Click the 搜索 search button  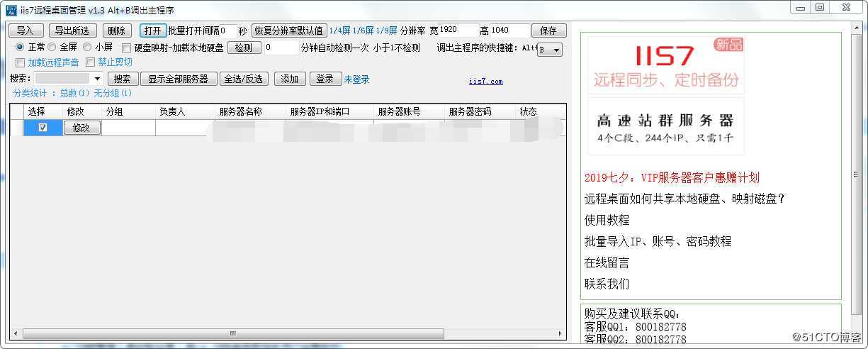click(123, 79)
